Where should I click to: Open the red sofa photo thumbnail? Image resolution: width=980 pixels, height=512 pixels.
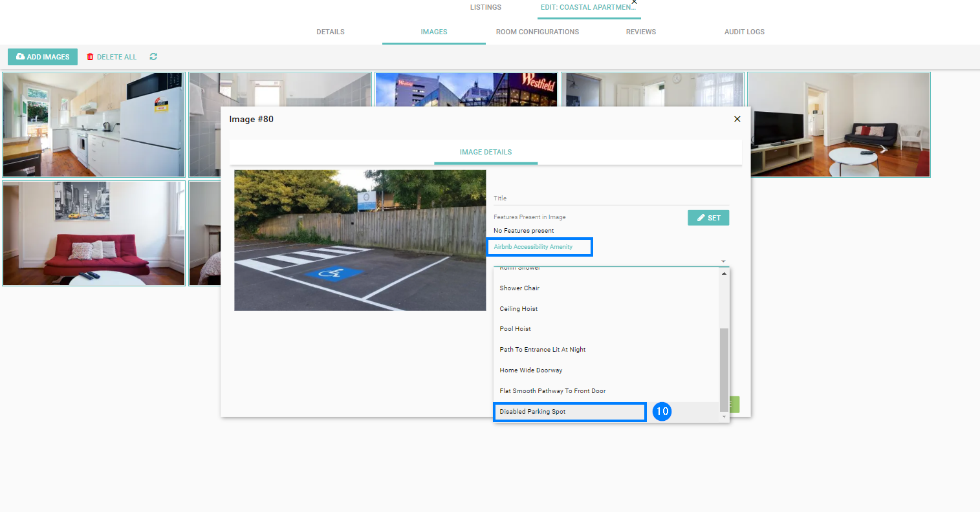94,233
